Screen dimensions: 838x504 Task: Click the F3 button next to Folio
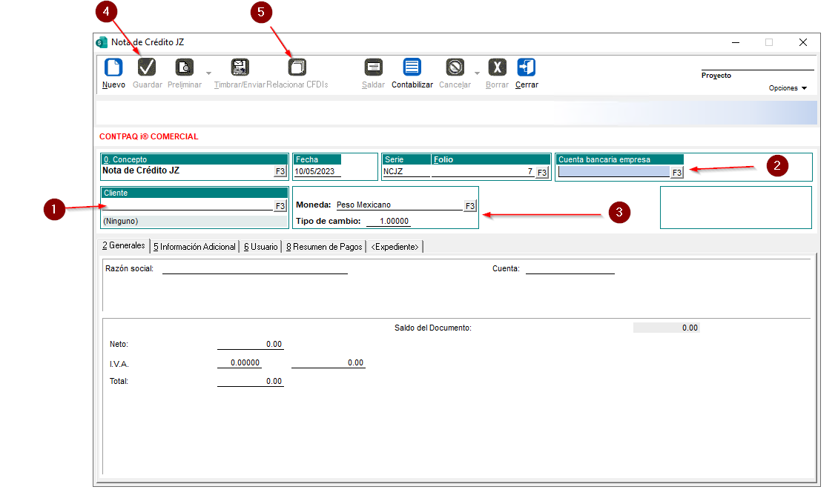[542, 173]
